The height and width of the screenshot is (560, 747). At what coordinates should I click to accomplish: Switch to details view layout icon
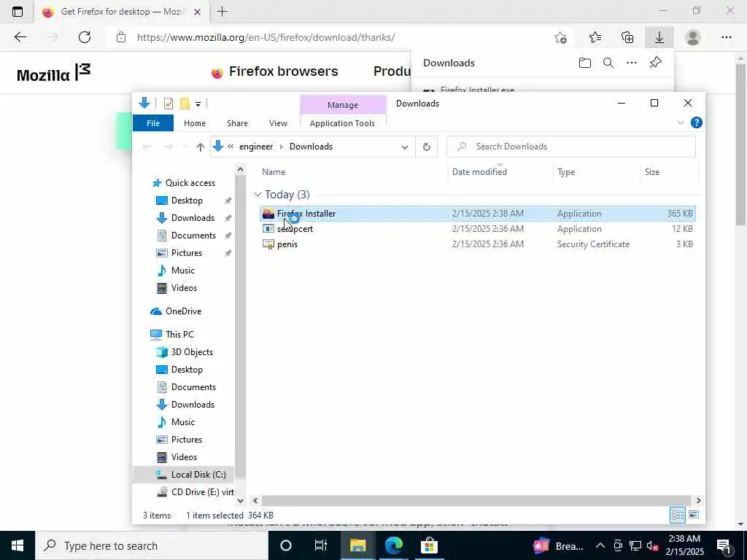[678, 515]
